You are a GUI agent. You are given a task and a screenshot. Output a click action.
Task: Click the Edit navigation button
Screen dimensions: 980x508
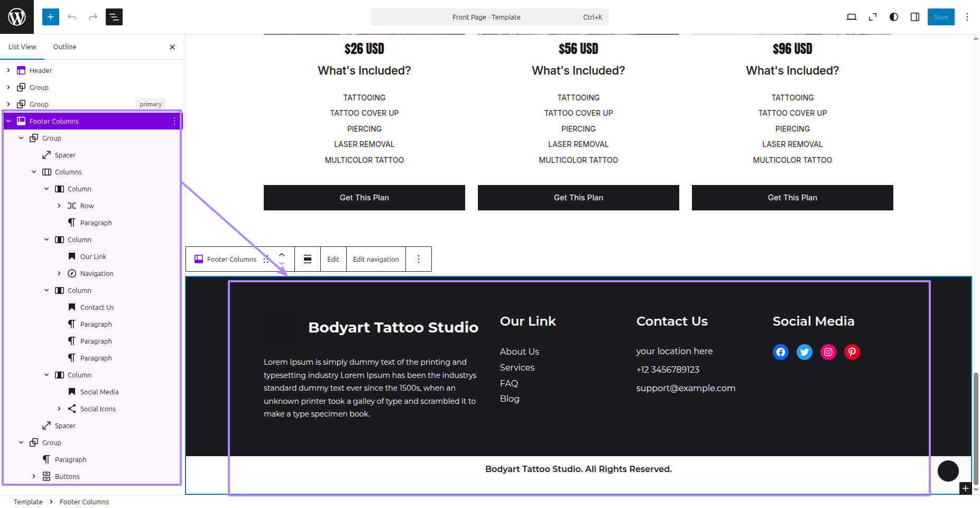(x=376, y=259)
